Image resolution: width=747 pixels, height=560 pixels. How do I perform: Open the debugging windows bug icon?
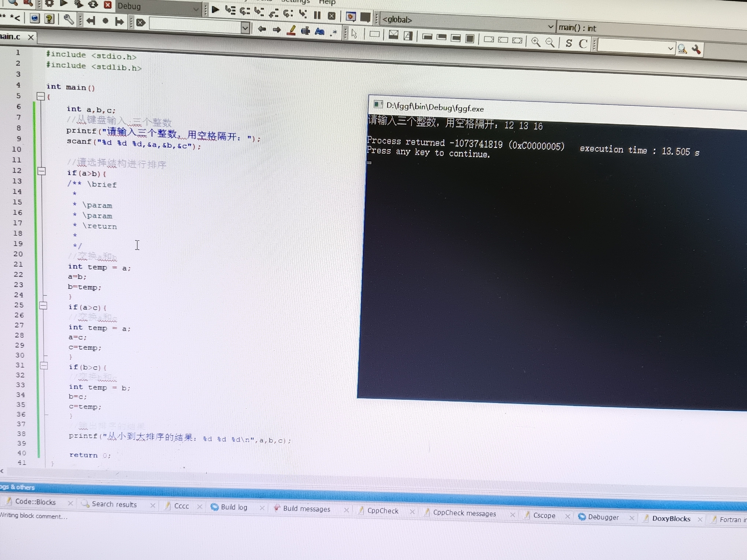(x=351, y=16)
